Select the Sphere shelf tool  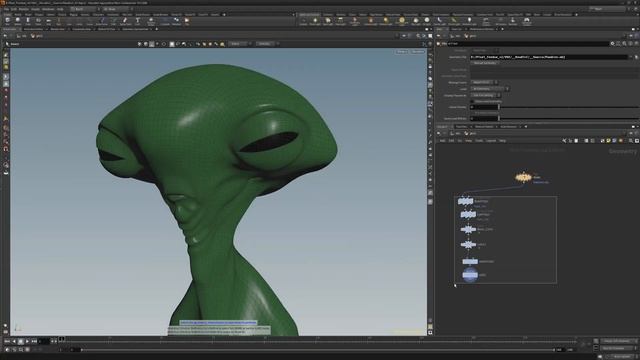click(x=18, y=20)
